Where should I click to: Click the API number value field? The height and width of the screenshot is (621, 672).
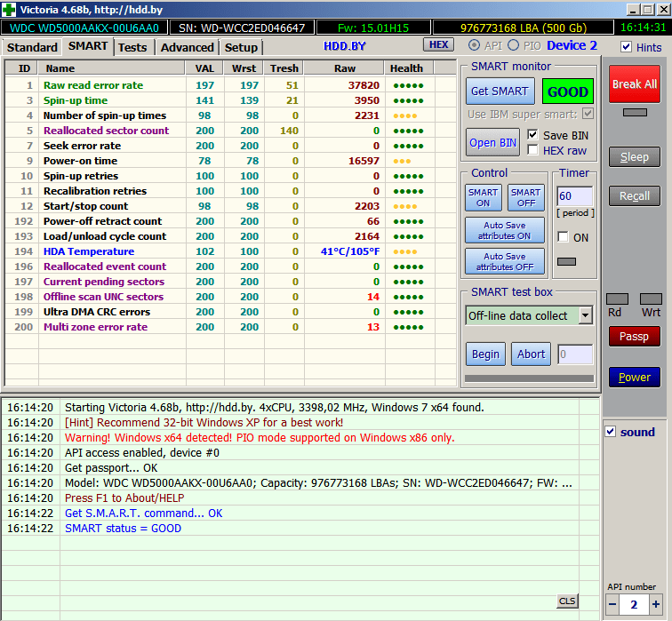click(x=635, y=605)
